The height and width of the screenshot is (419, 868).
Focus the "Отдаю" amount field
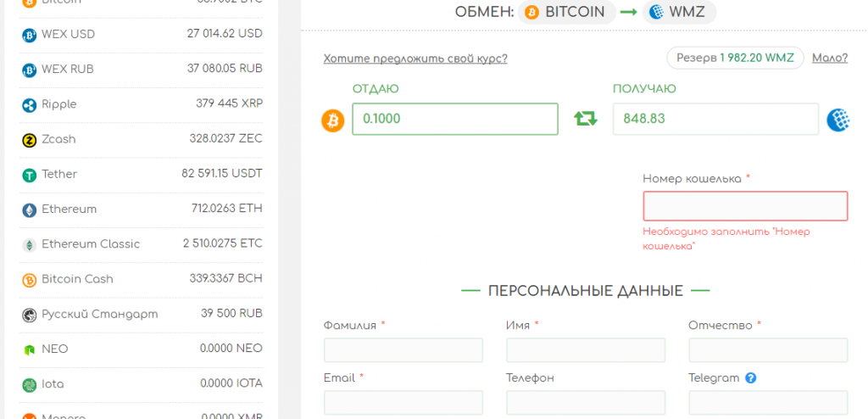(x=455, y=120)
